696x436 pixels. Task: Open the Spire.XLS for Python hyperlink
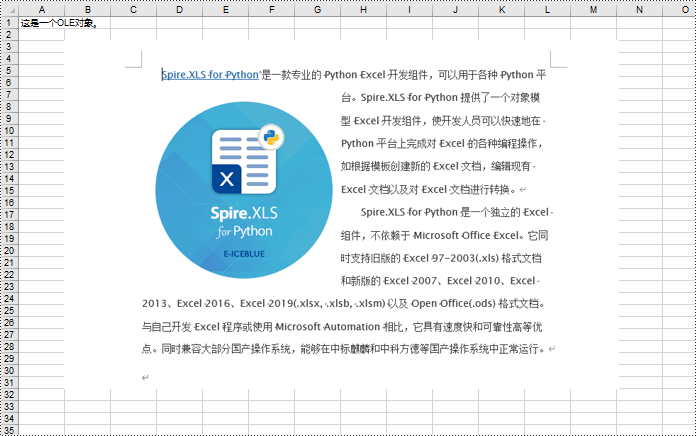tap(210, 75)
